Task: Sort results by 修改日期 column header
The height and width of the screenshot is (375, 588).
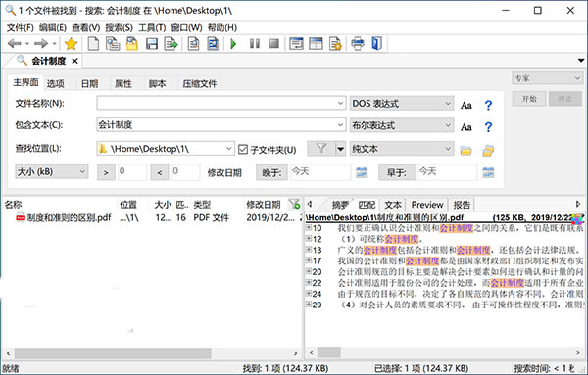Action: click(x=264, y=205)
